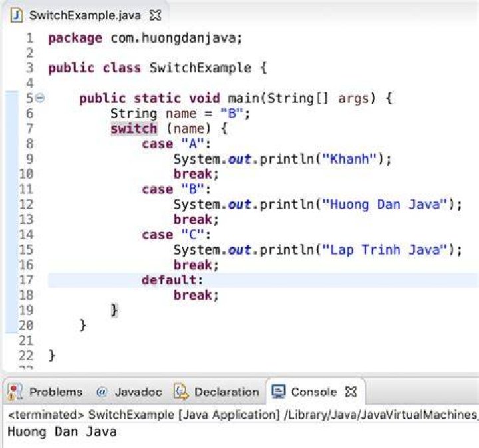Open the Problems view tab
This screenshot has height=448, width=479.
(x=56, y=392)
